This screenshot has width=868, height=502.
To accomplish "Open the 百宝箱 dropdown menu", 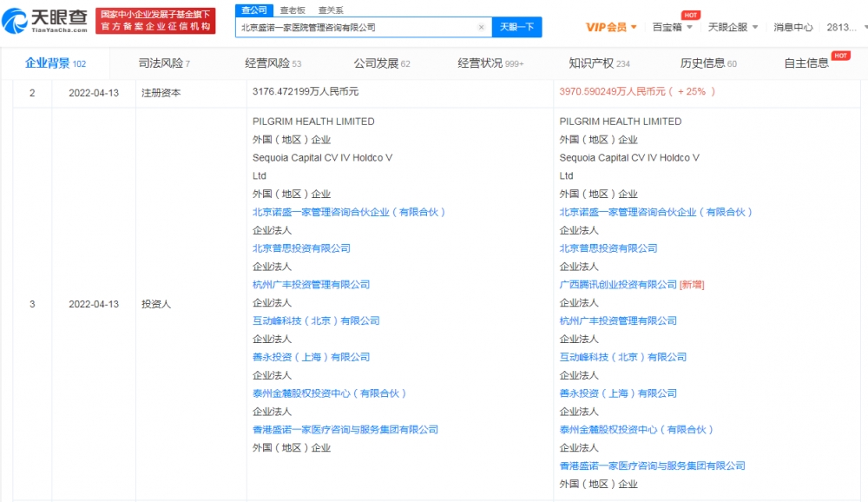I will pos(672,27).
